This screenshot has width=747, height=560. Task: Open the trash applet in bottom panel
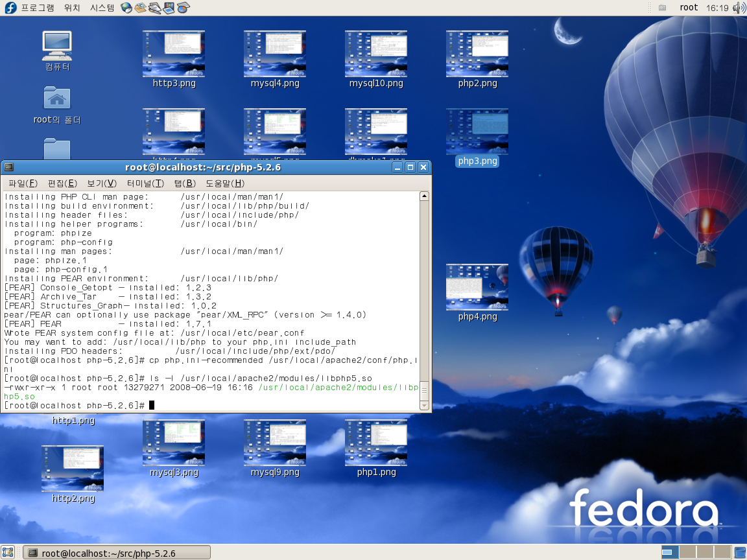(x=739, y=552)
